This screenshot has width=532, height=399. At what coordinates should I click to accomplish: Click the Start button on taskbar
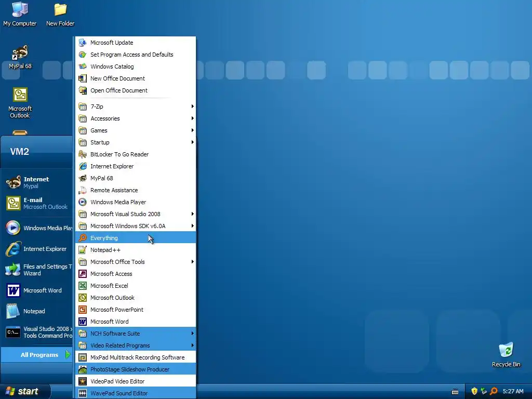[x=25, y=392]
